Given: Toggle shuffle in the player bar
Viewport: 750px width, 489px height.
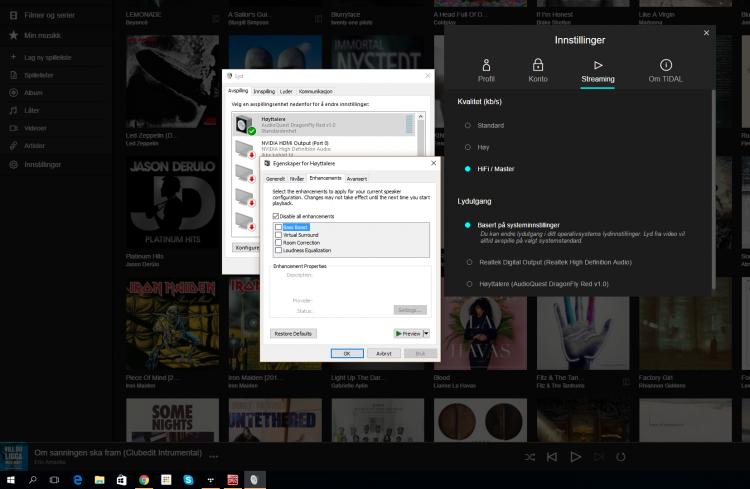Looking at the screenshot, I should (529, 457).
